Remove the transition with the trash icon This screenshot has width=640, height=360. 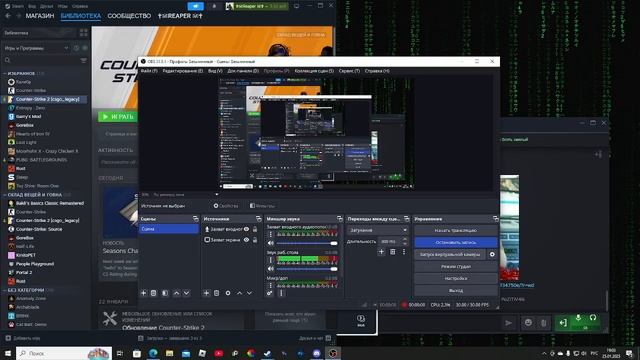point(393,252)
